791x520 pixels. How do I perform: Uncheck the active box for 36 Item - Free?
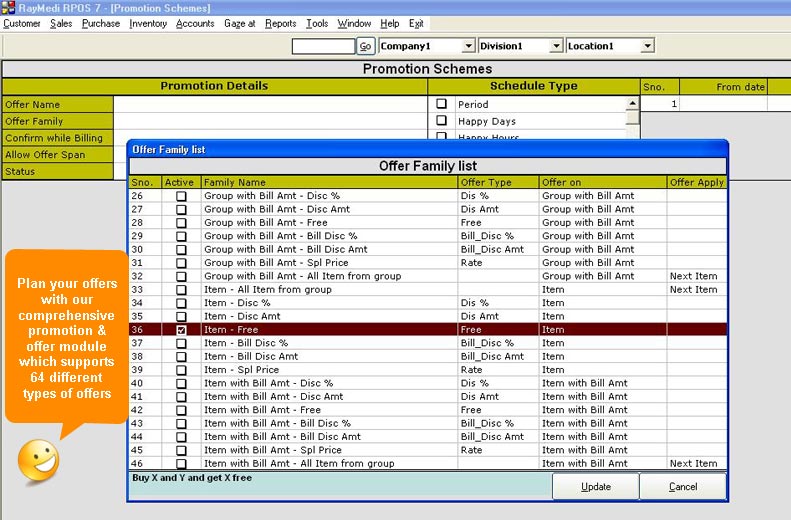pos(181,330)
